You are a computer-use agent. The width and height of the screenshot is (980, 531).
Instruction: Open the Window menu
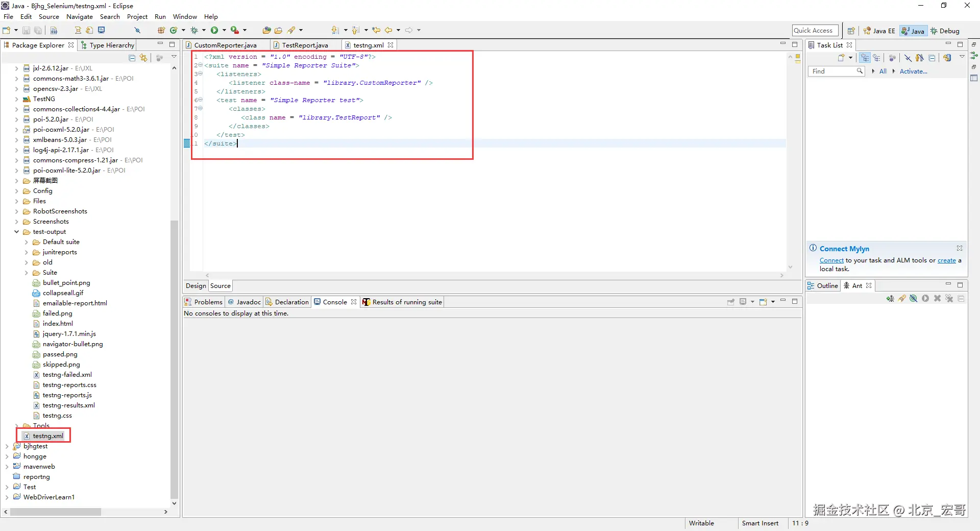pos(185,17)
